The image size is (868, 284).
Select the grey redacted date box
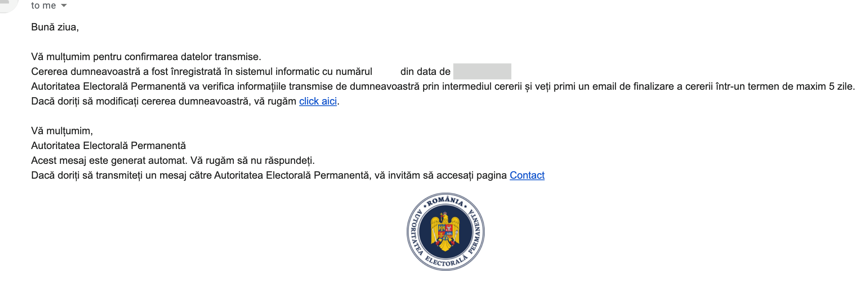pyautogui.click(x=482, y=71)
